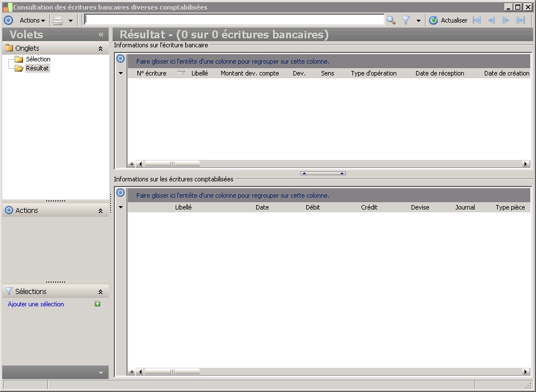
Task: Collapse the Actions section in side panel
Action: [x=100, y=211]
